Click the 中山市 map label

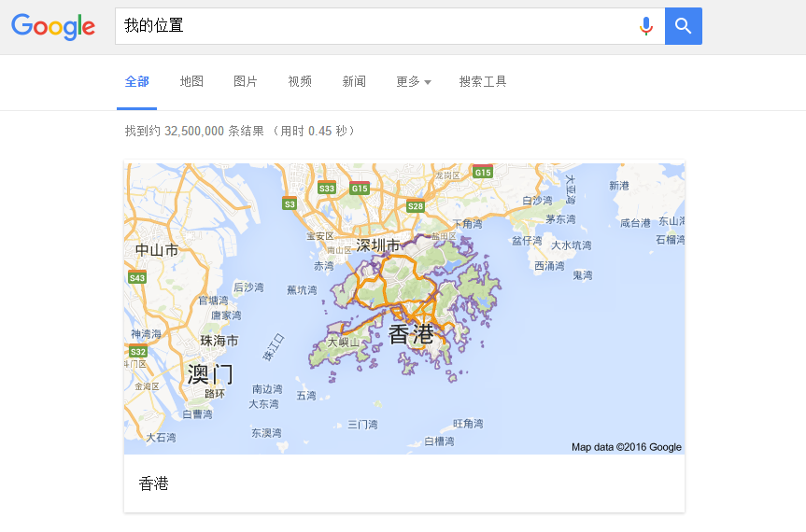pyautogui.click(x=157, y=250)
